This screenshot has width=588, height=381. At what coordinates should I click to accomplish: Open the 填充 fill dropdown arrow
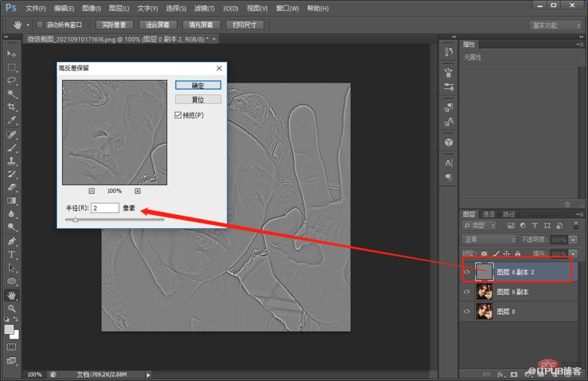point(573,254)
